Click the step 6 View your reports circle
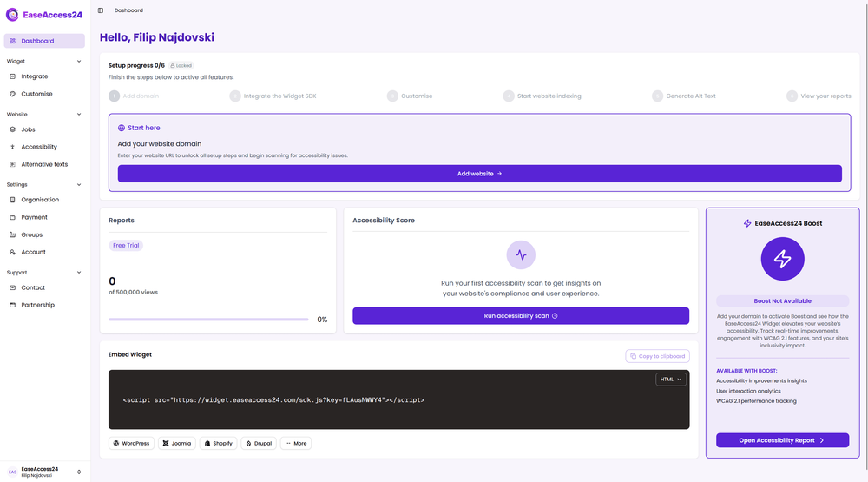 point(792,96)
